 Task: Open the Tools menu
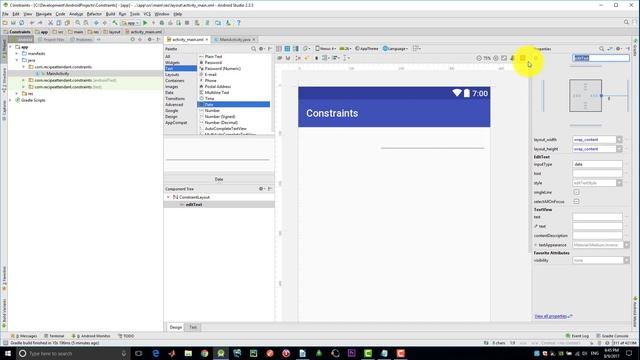pyautogui.click(x=135, y=14)
